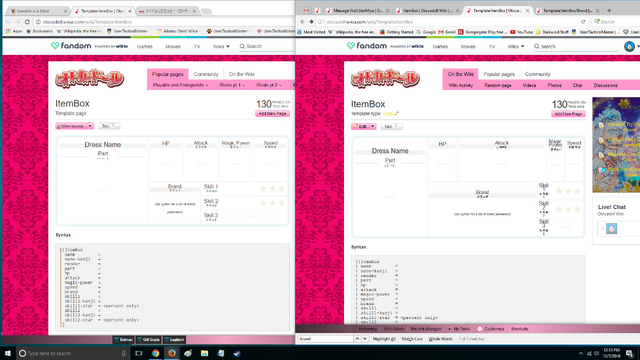Select Community tab in right window
The height and width of the screenshot is (360, 640).
point(538,74)
